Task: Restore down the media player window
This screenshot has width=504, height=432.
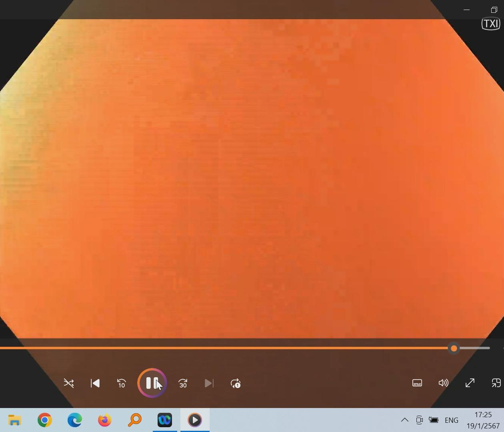Action: (494, 10)
